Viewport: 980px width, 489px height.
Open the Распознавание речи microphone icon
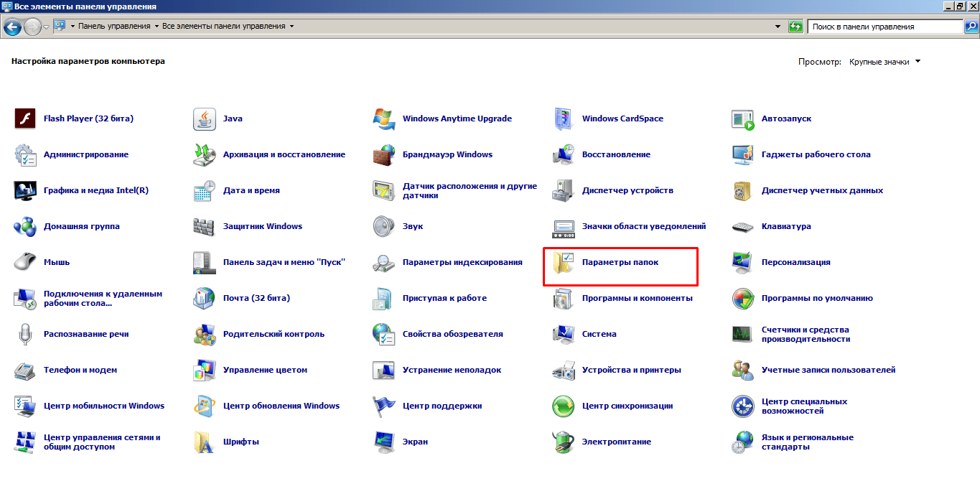pos(25,334)
